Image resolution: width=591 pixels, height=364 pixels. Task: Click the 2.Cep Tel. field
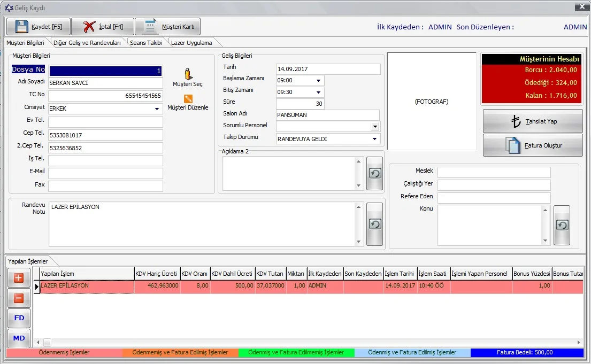click(105, 148)
